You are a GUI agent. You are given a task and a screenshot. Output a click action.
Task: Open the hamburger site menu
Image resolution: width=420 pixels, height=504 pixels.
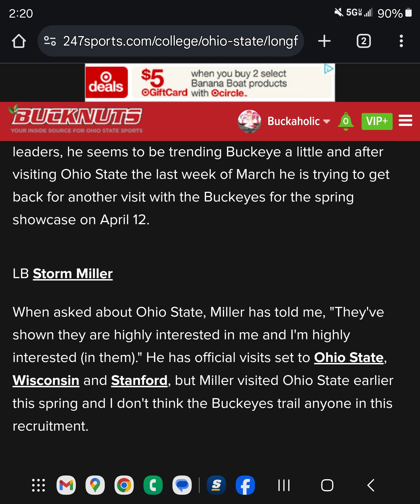point(405,120)
